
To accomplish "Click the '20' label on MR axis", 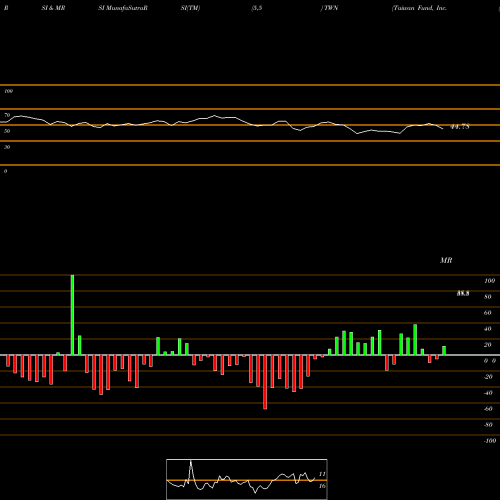I will [x=488, y=345].
